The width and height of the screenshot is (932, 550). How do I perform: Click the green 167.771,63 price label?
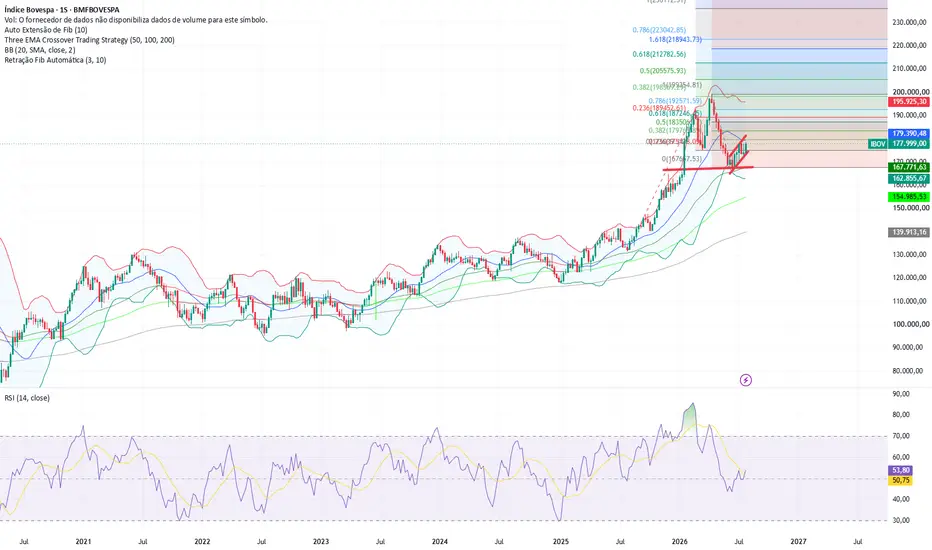click(908, 168)
